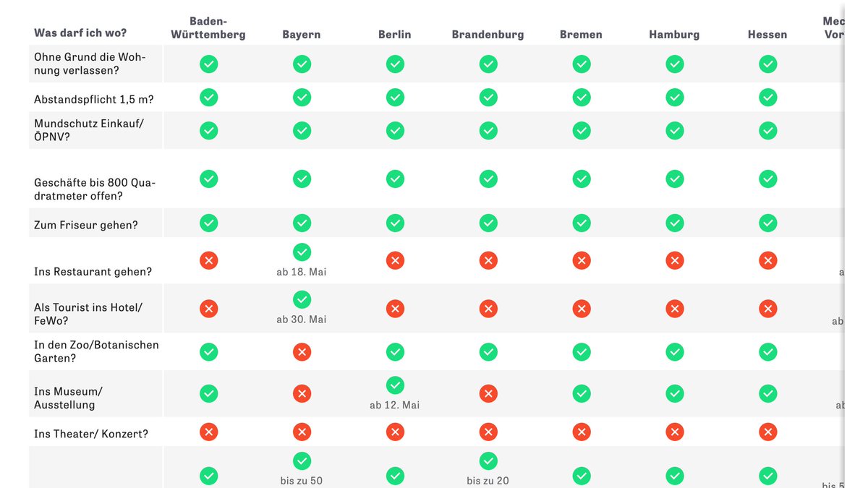Select the Brandenburg column header

tap(488, 35)
